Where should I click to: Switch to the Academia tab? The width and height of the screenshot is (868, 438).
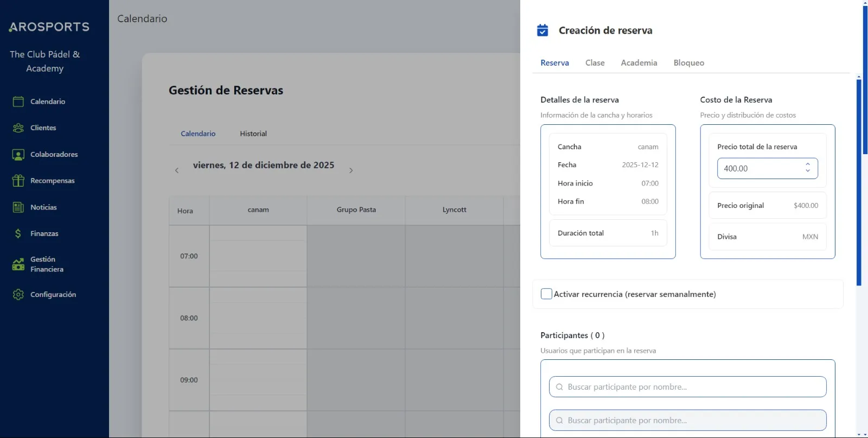tap(639, 63)
